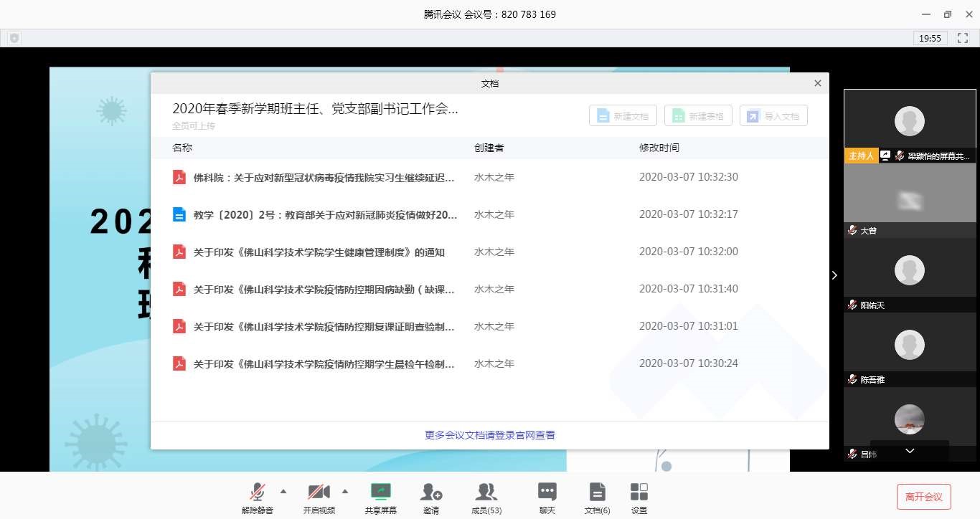Click blue doc icon of 教学〔2020〕2号 row

tap(179, 214)
